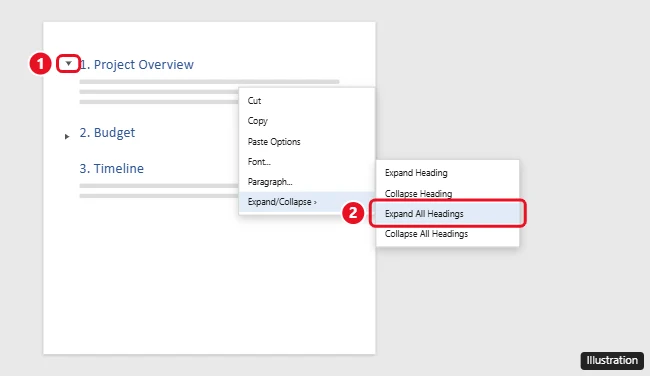
Task: Click the Illustration badge
Action: point(612,360)
